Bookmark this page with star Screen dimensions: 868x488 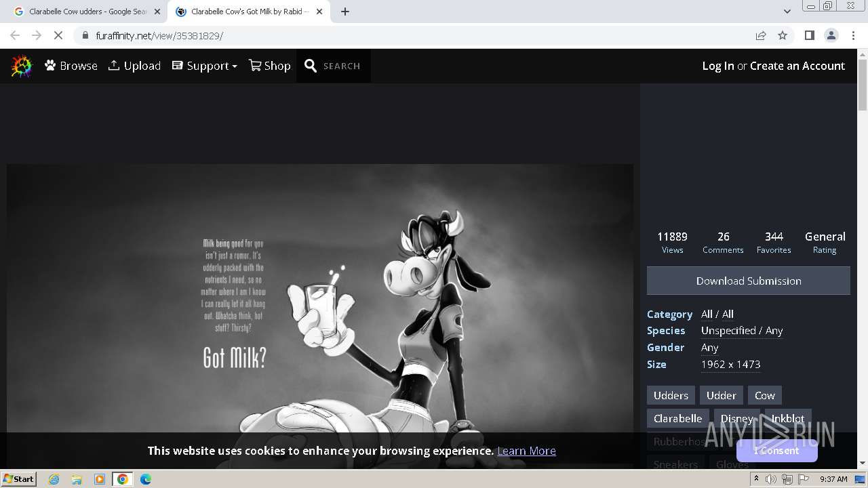(783, 35)
